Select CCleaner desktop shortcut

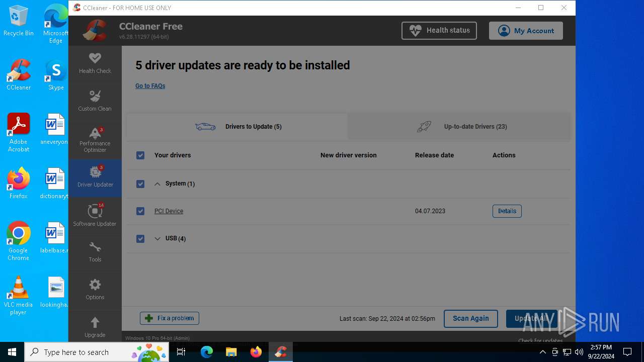(x=19, y=74)
